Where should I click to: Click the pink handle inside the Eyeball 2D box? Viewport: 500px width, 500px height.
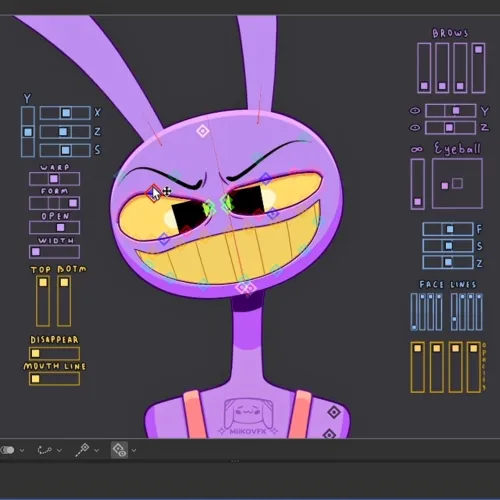445,186
